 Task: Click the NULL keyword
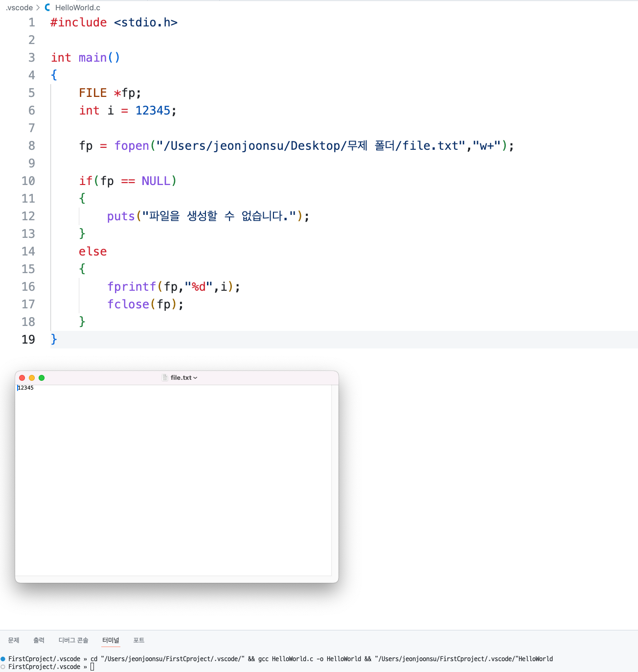(156, 181)
